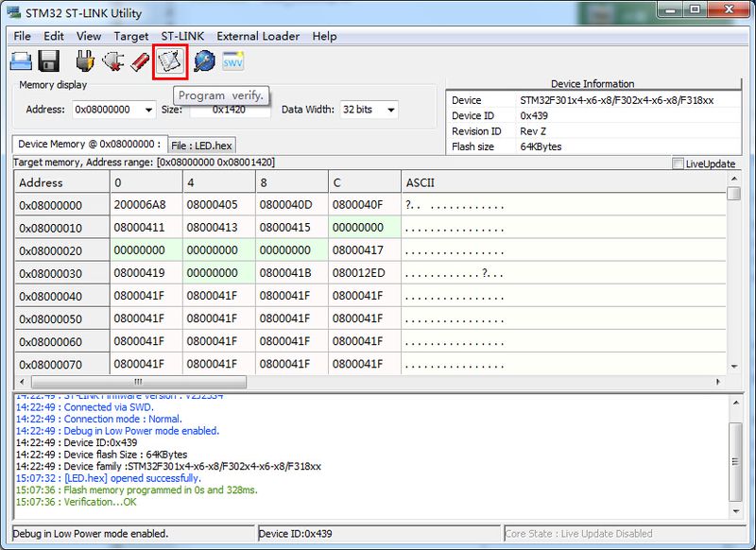Open the External Loader menu
This screenshot has width=756, height=550.
coord(258,36)
